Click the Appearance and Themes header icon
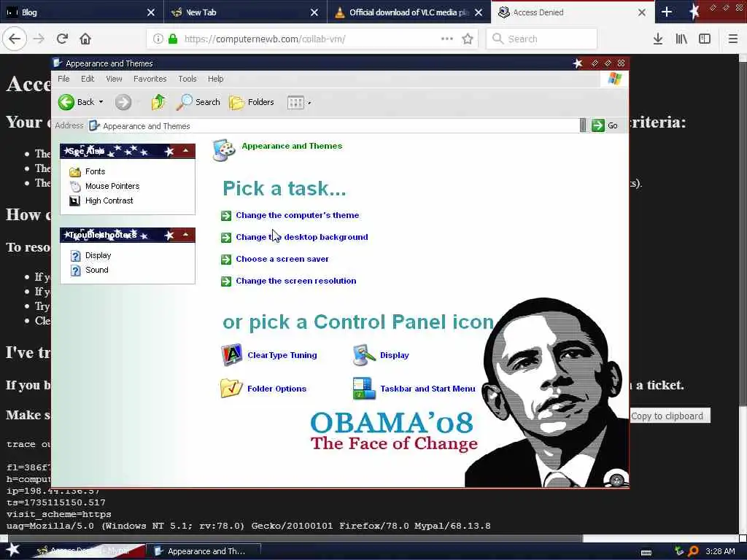747x560 pixels. pos(223,150)
